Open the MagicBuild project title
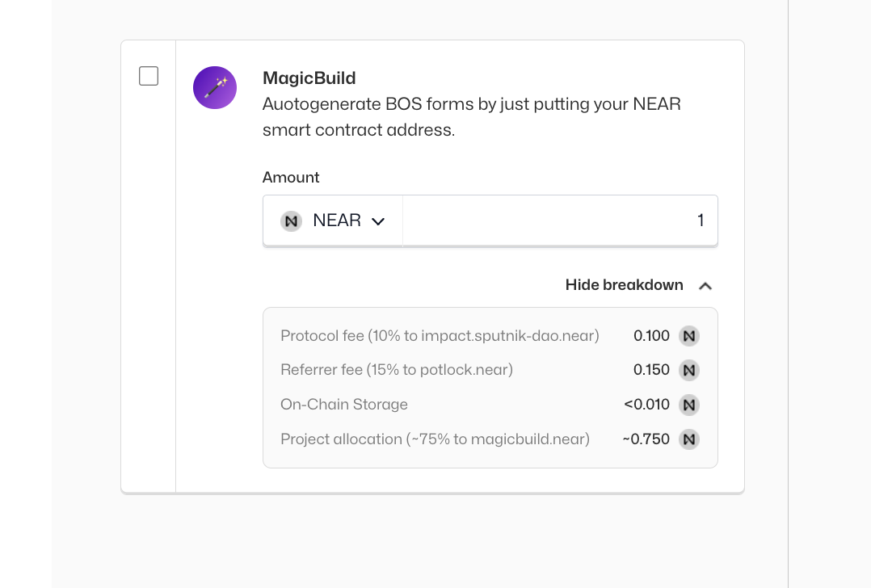Image resolution: width=871 pixels, height=588 pixels. [309, 78]
